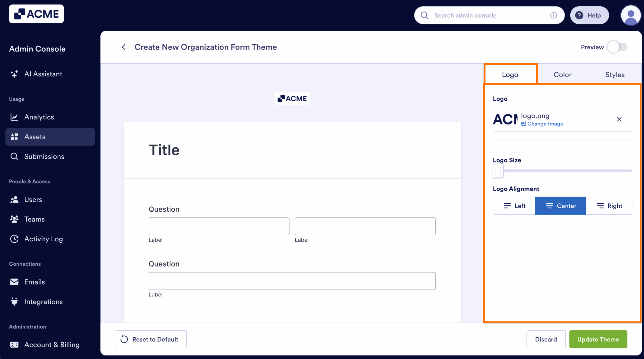Select Left logo alignment
The image size is (644, 359).
tap(514, 206)
